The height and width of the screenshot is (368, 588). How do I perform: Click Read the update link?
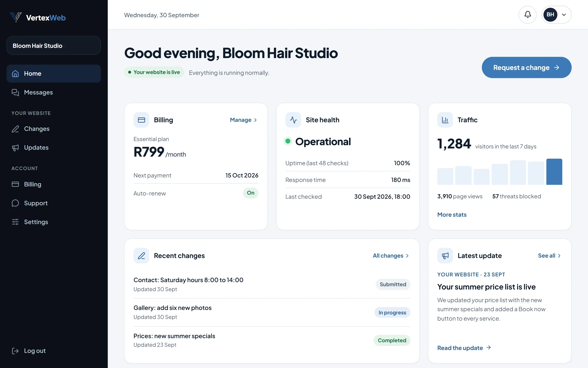(x=464, y=348)
